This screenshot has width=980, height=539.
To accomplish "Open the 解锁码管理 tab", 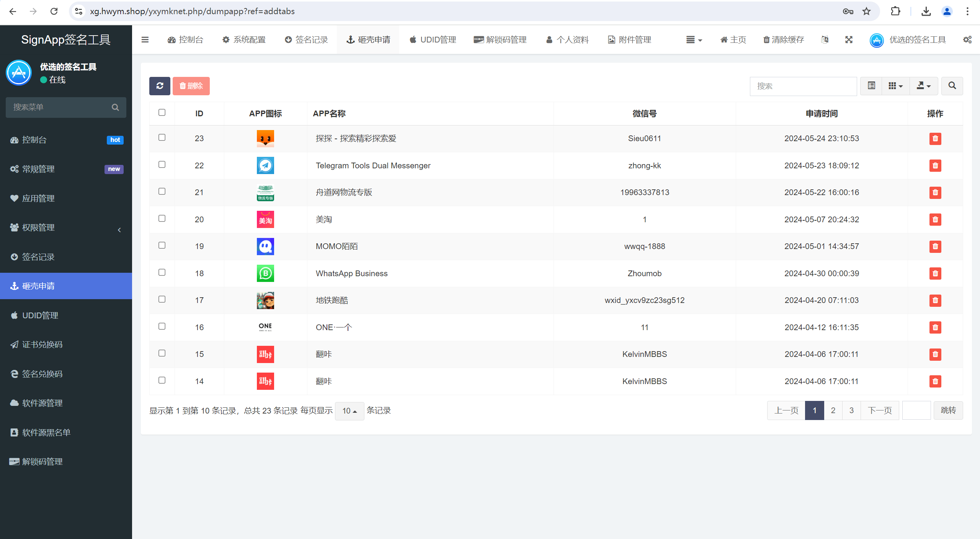I will (x=500, y=40).
